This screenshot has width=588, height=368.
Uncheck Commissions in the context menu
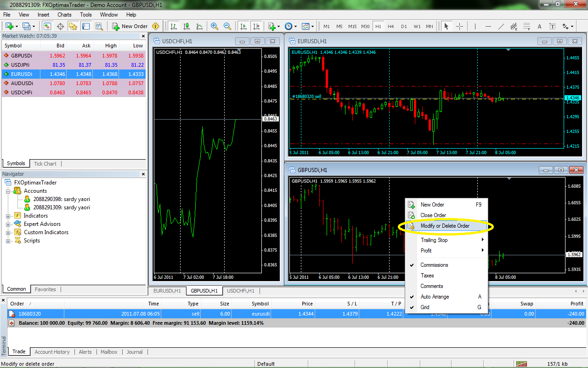coord(434,264)
